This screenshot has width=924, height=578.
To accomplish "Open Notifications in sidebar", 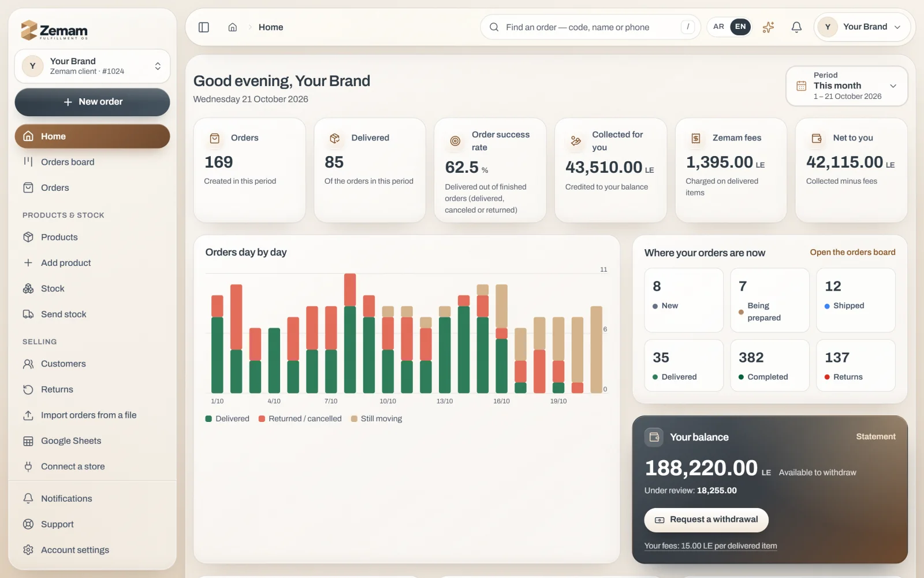I will pos(92,498).
